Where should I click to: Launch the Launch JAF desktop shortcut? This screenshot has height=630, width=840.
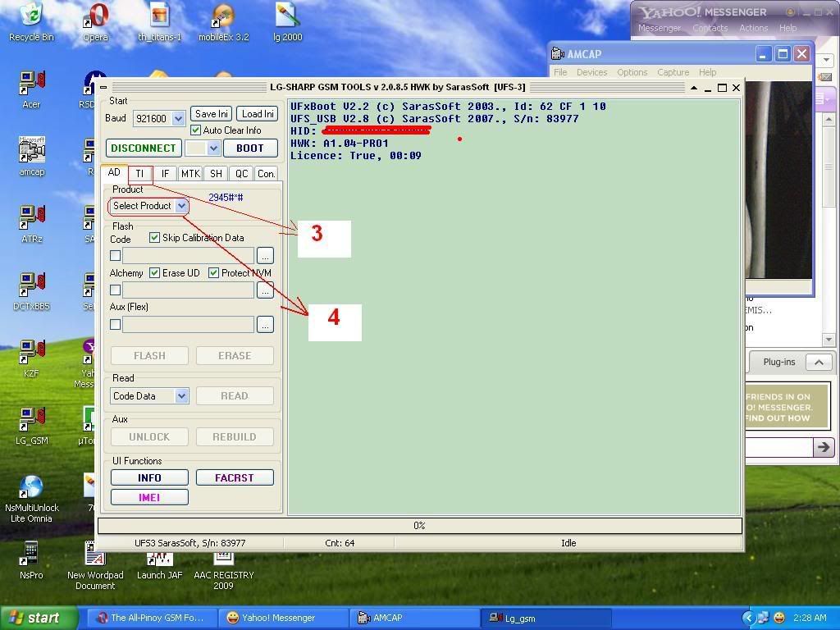(x=159, y=565)
